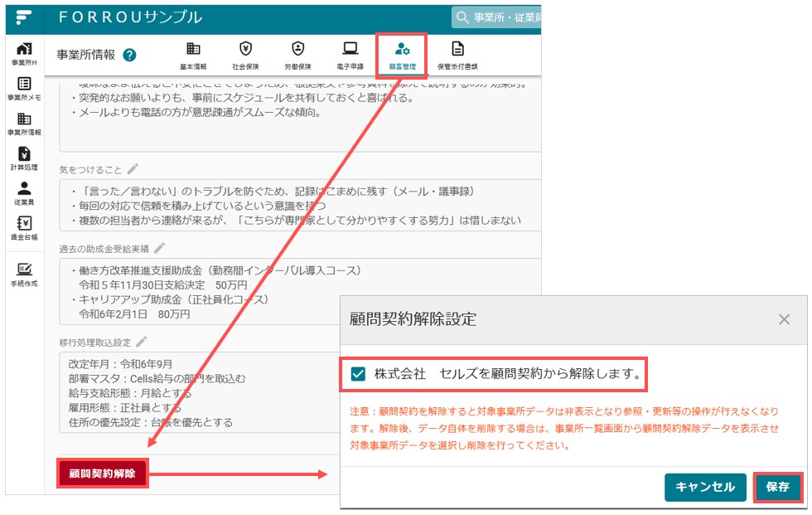Image resolution: width=812 pixels, height=515 pixels.
Task: Click the text 住所の優先設定：台帳を優先とする
Action: coord(151,422)
